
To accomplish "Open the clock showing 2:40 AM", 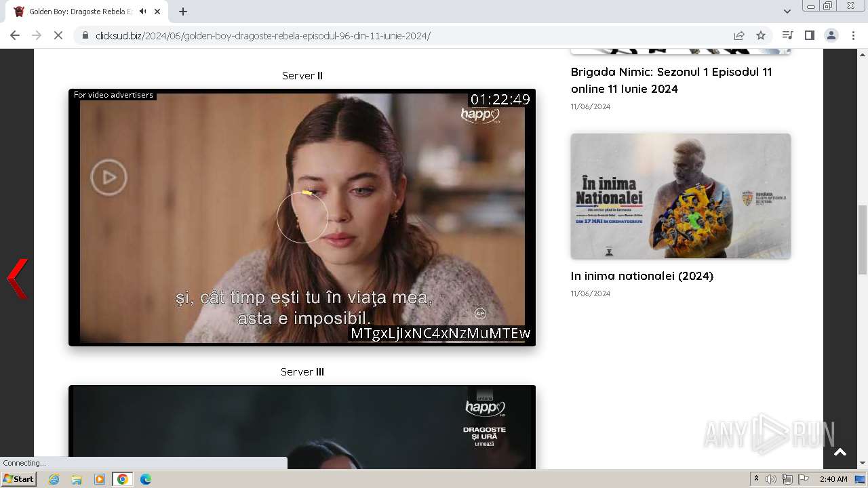I will click(833, 479).
